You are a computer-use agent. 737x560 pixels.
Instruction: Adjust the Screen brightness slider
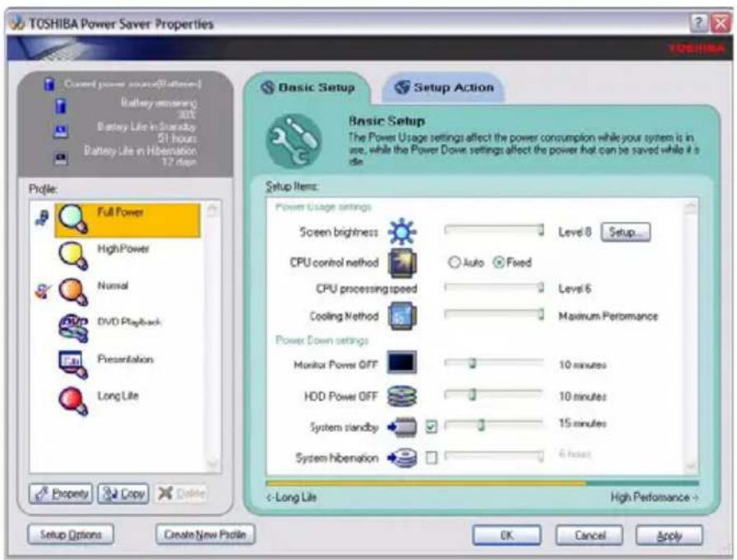pos(494,230)
